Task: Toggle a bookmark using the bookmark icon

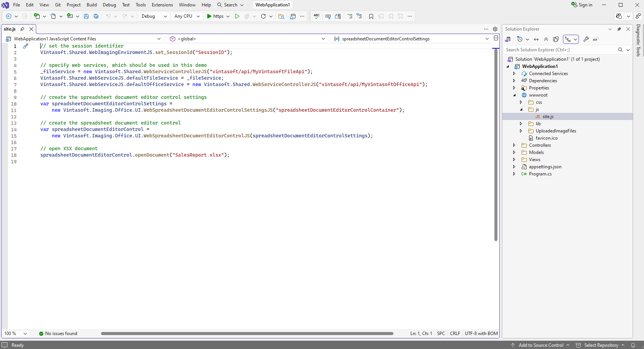Action: tap(371, 16)
